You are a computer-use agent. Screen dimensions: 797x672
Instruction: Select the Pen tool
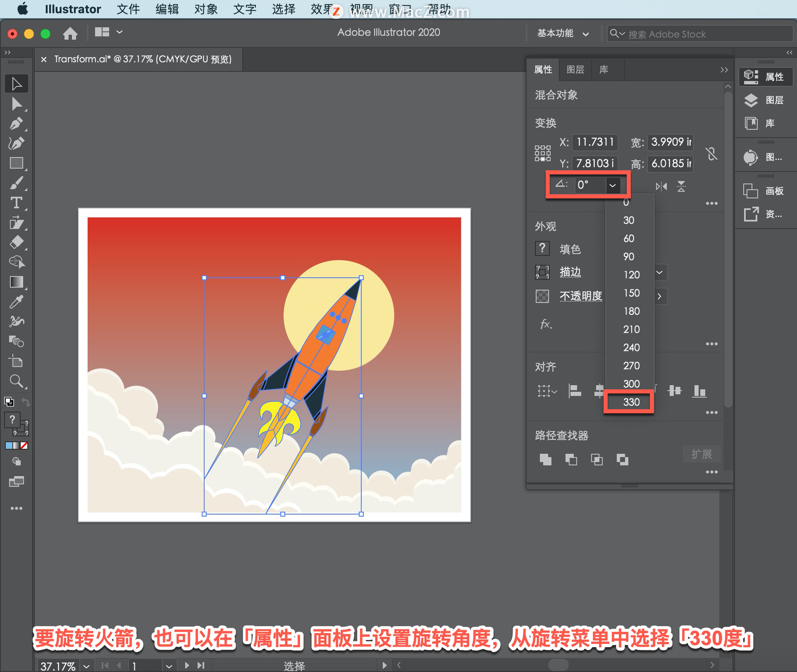click(x=16, y=124)
